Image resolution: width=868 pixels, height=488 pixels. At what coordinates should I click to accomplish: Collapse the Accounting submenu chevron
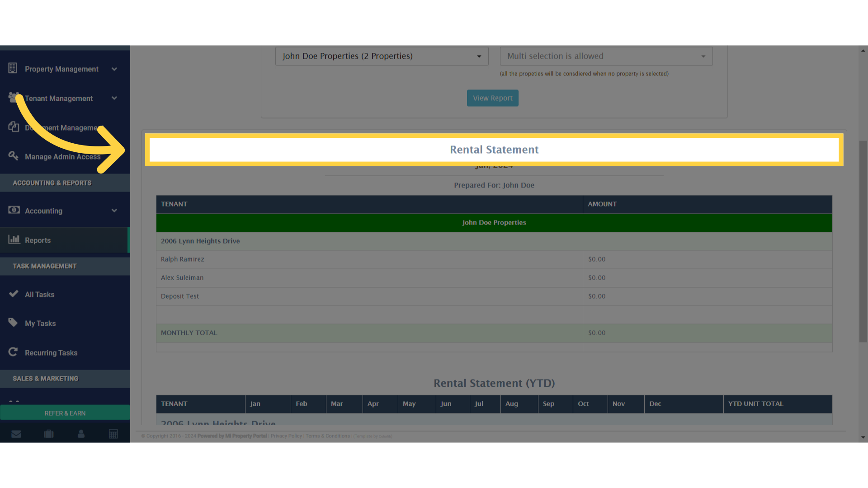114,210
